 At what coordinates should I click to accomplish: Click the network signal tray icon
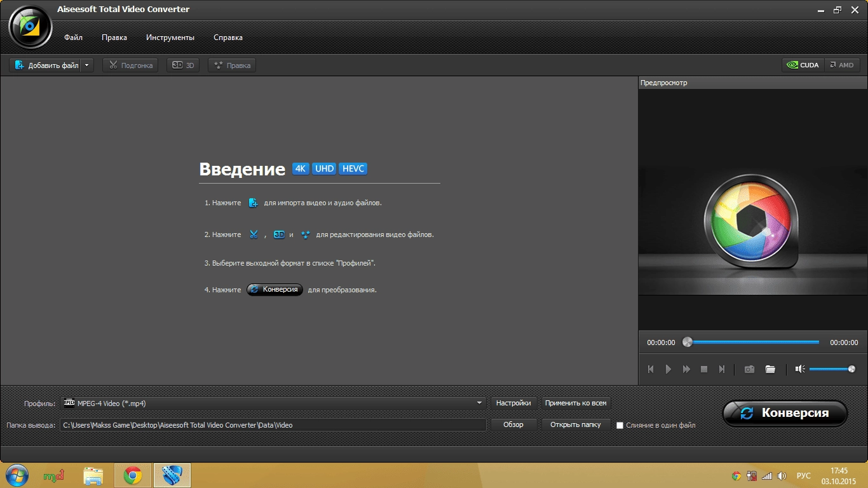coord(767,476)
